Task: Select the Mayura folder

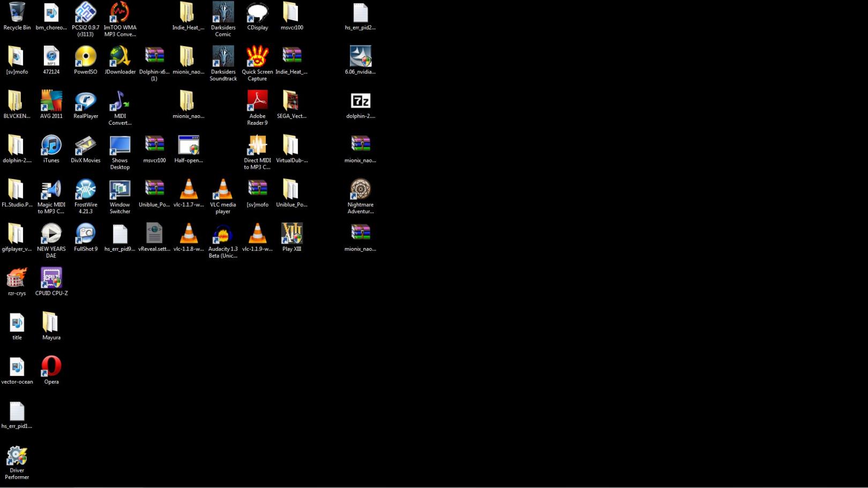Action: tap(51, 322)
